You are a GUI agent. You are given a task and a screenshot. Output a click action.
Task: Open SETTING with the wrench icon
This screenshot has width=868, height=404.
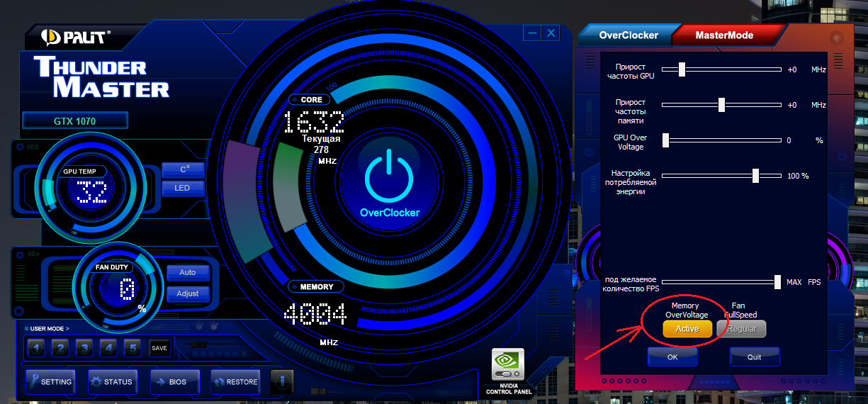coord(50,381)
